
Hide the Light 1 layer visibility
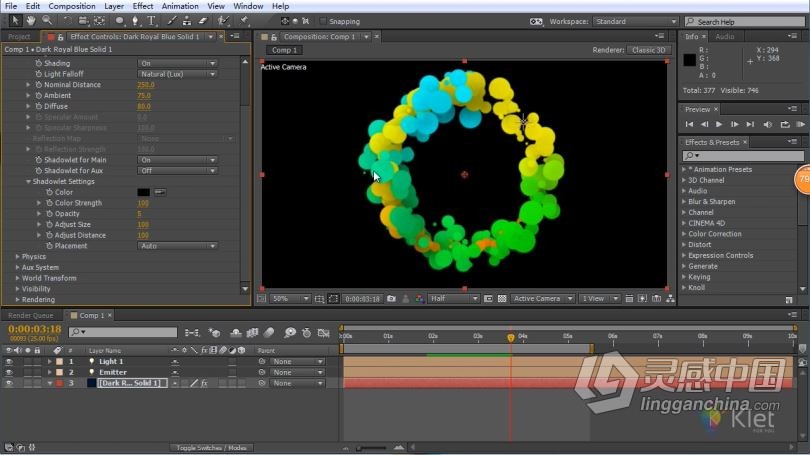point(9,362)
